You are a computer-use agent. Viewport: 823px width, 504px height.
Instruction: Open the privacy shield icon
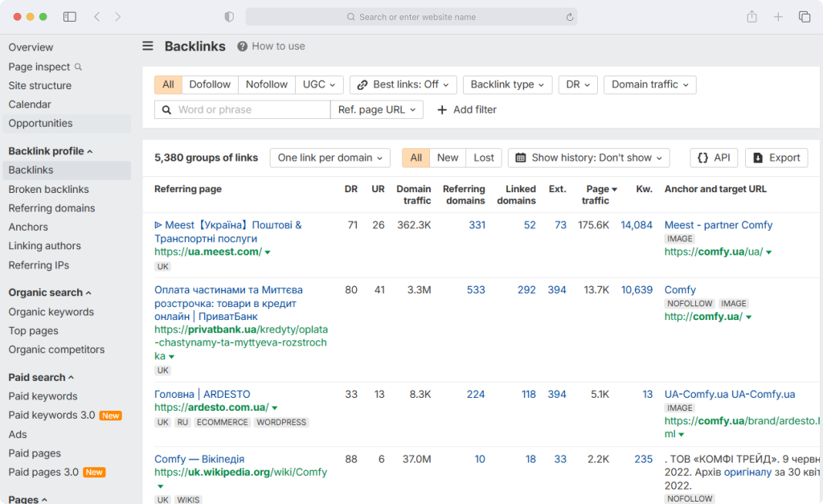click(x=229, y=17)
